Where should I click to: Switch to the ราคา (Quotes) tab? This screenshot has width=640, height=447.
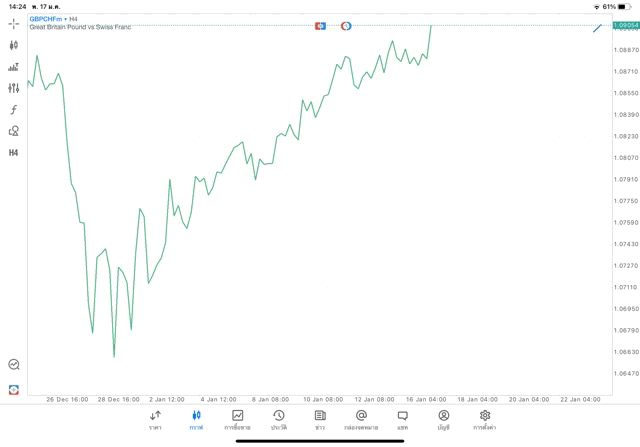click(x=155, y=419)
